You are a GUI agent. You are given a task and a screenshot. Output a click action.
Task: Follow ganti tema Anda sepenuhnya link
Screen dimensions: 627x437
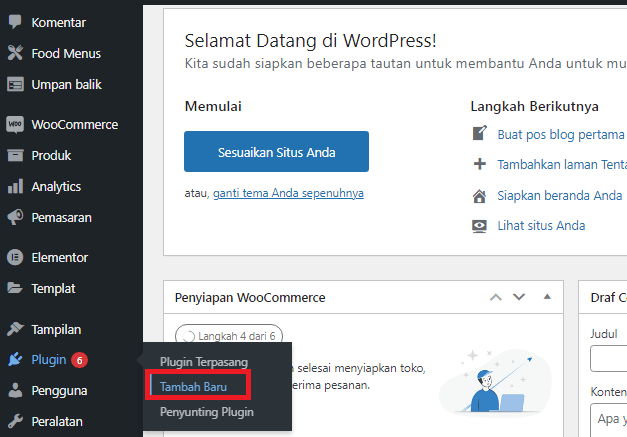(x=288, y=193)
